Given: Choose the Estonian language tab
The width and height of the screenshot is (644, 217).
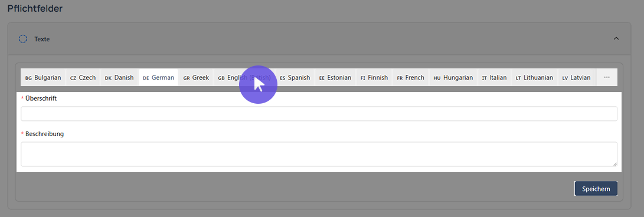Looking at the screenshot, I should coord(335,77).
